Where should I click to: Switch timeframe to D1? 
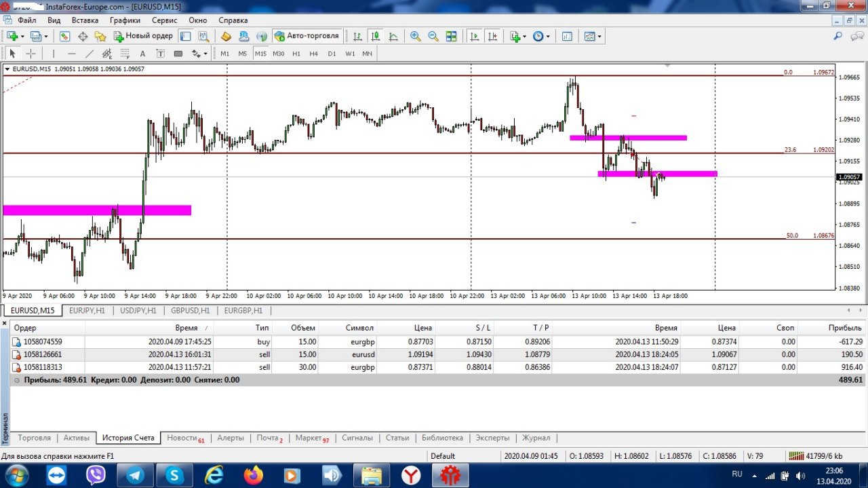point(332,54)
